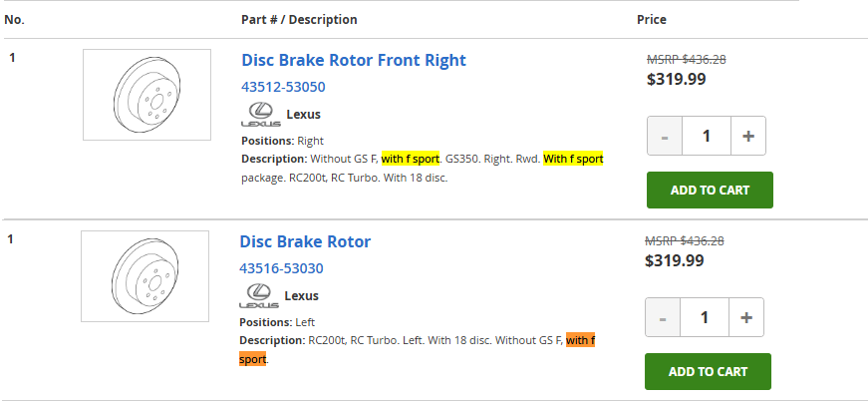Decrease quantity for Front Right rotor
Screen dimensions: 868x402
(665, 136)
